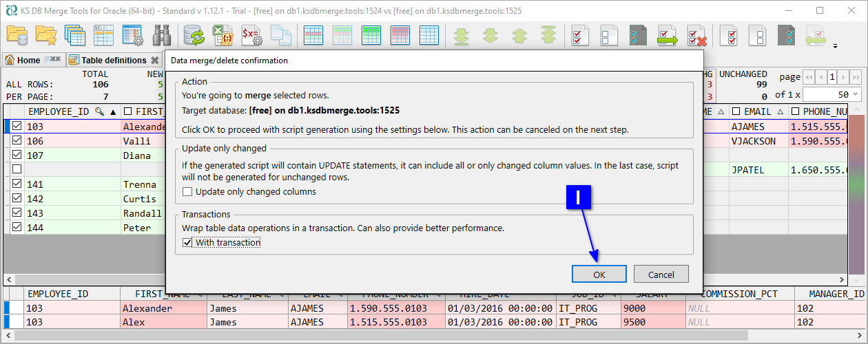
Task: Click the page number 1 field
Action: click(832, 77)
